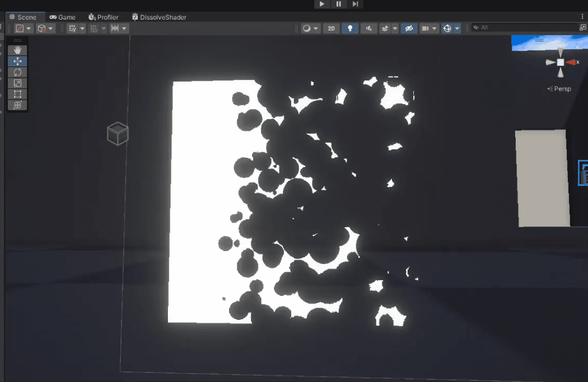Click the grid visibility icon

pyautogui.click(x=72, y=29)
